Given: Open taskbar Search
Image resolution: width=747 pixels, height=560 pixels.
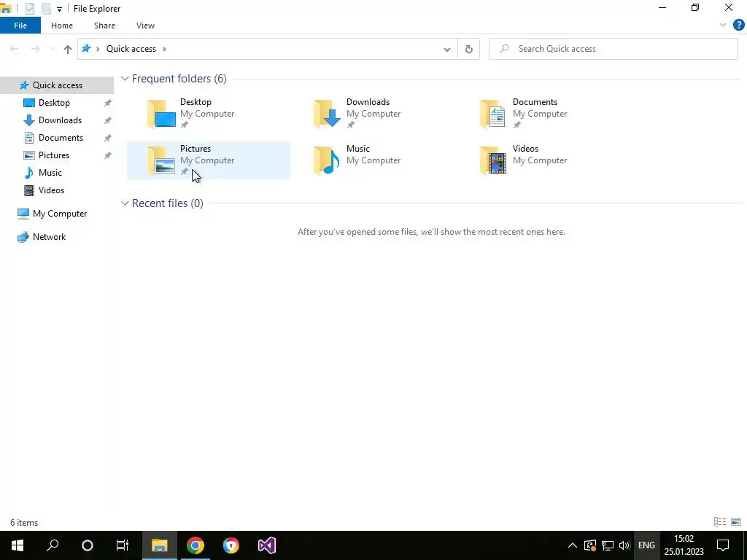Looking at the screenshot, I should [53, 545].
